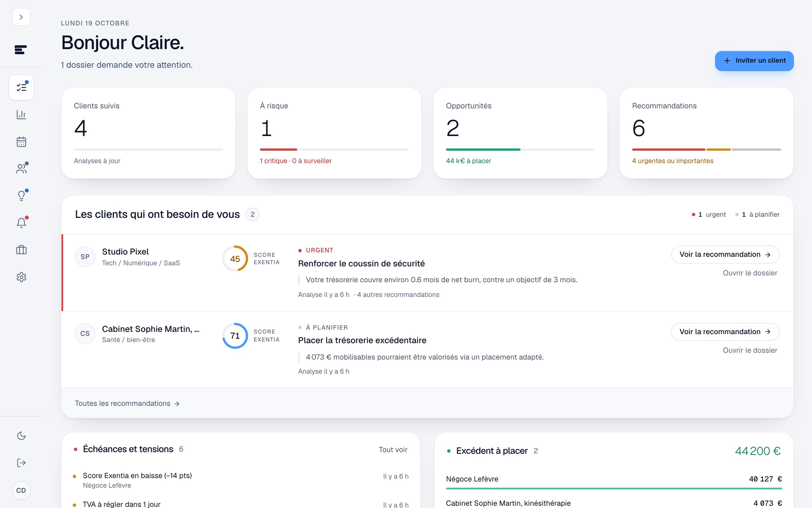
Task: Click the 44 k€ à placer text
Action: pyautogui.click(x=468, y=161)
